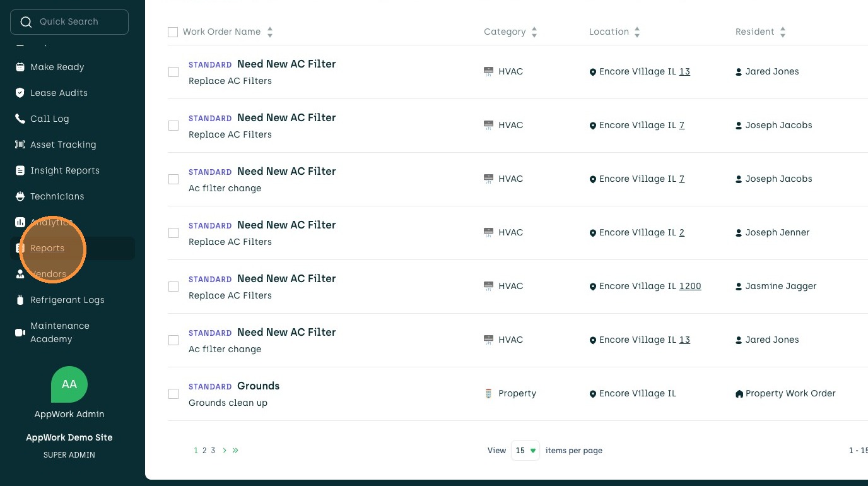Sort by the Category column arrows
Image resolution: width=868 pixels, height=486 pixels.
click(534, 32)
